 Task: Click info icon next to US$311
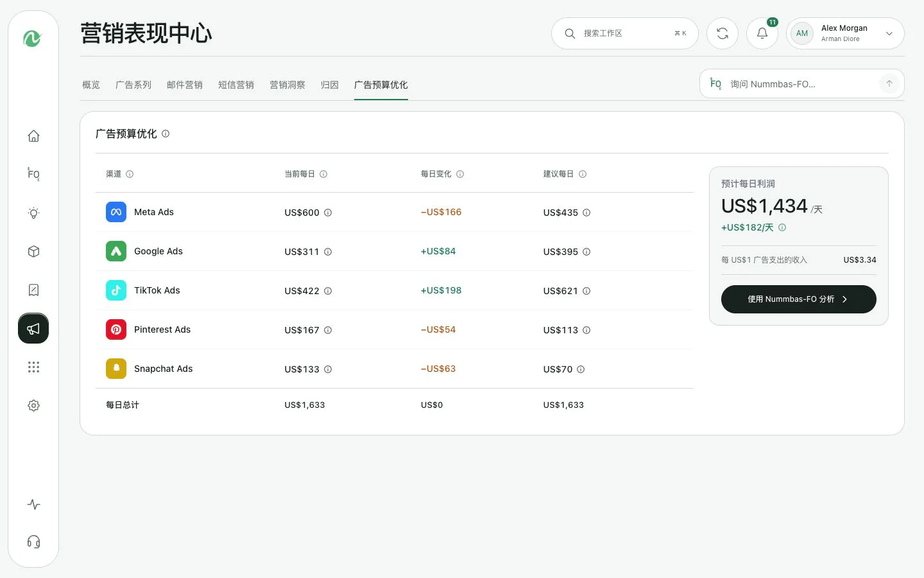(328, 252)
